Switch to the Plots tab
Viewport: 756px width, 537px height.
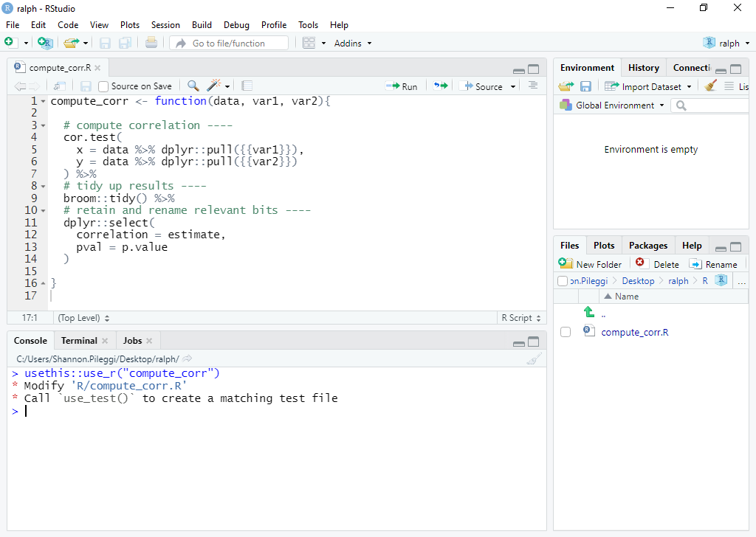(604, 246)
